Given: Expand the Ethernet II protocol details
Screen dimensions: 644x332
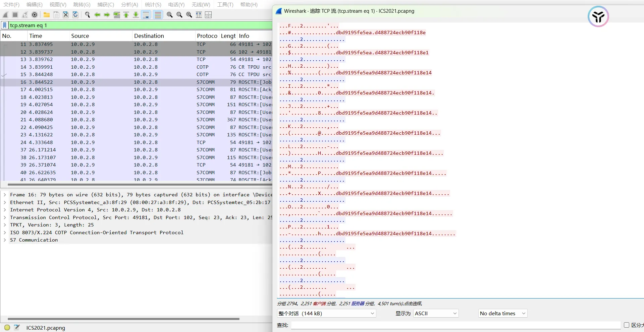Looking at the screenshot, I should pyautogui.click(x=5, y=202).
